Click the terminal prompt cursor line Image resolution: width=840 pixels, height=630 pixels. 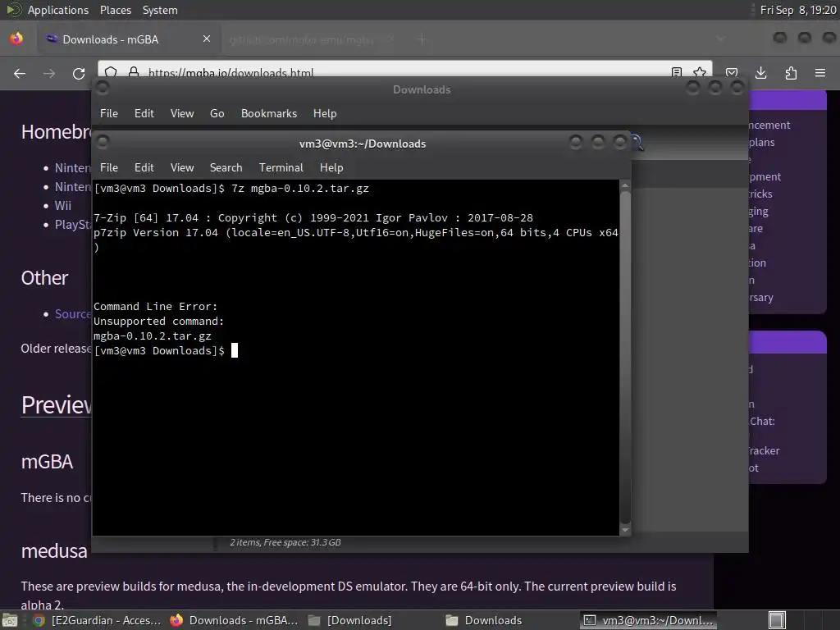[x=166, y=351]
